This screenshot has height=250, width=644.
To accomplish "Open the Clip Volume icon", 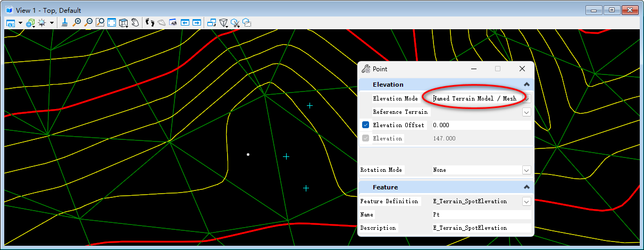I will (224, 23).
